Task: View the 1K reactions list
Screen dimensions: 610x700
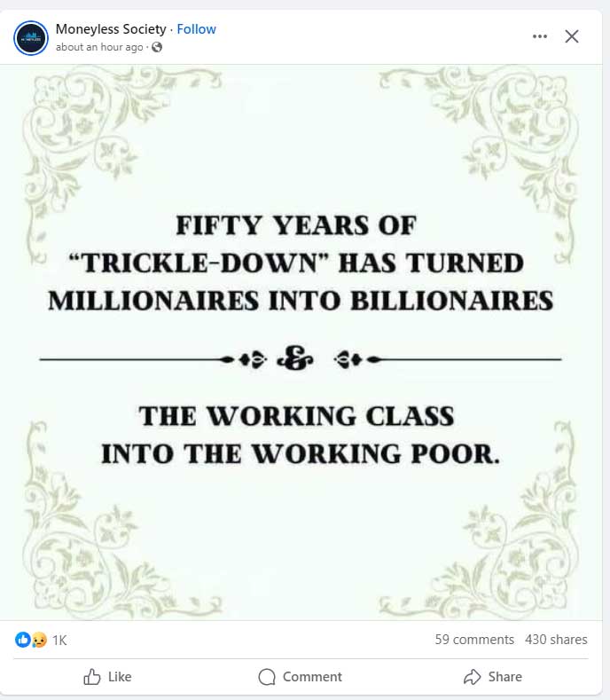Action: click(59, 641)
